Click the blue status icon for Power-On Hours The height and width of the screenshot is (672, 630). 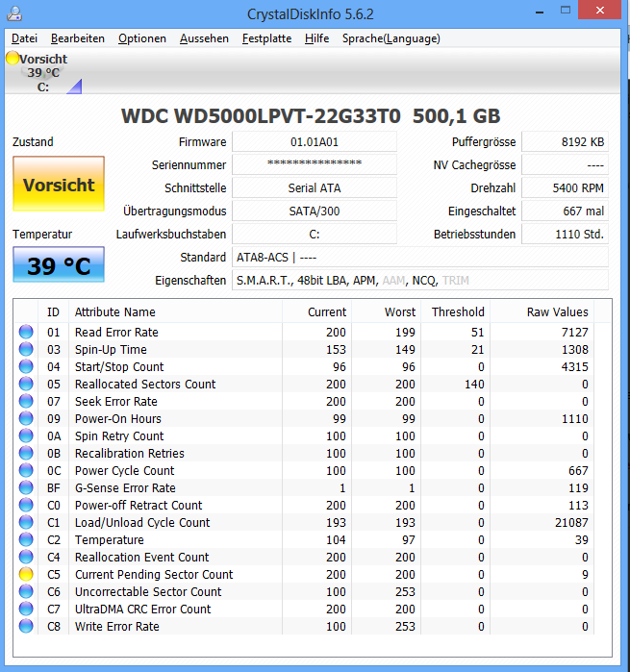click(26, 419)
